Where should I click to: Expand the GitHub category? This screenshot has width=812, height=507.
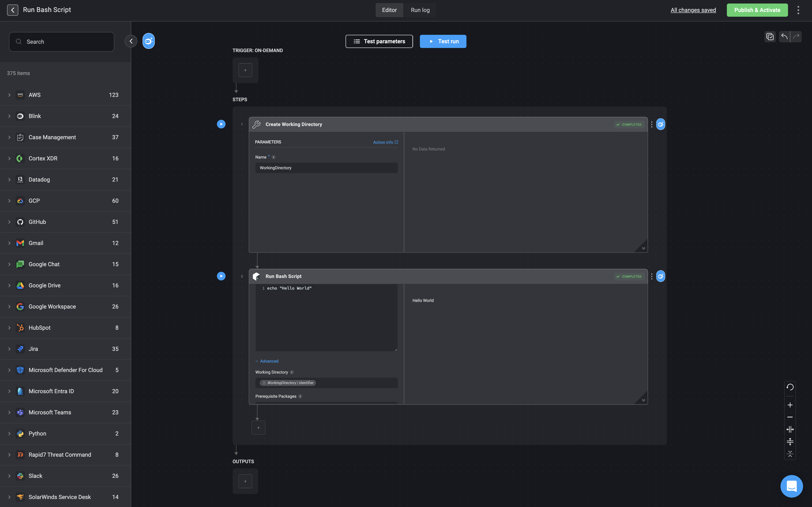point(9,222)
